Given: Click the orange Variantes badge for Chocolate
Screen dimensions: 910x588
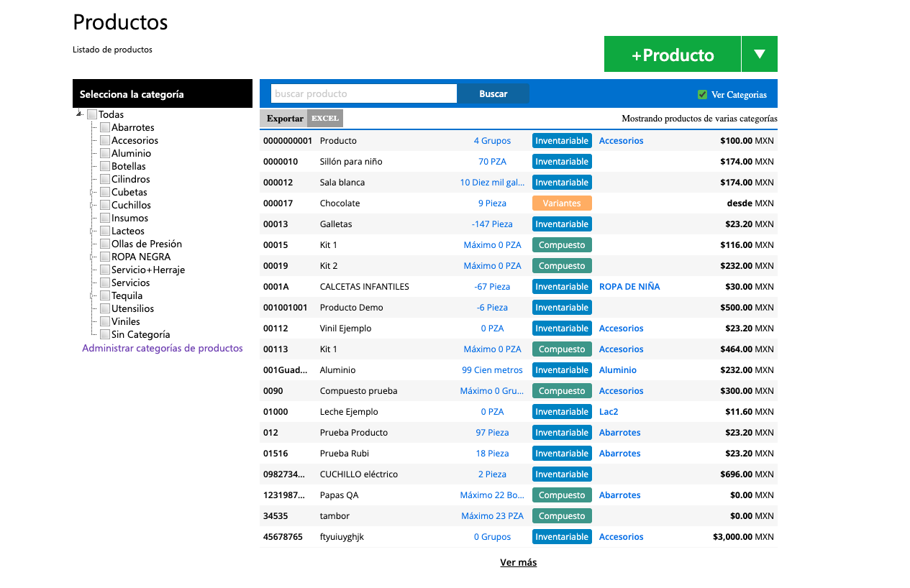Looking at the screenshot, I should tap(562, 203).
